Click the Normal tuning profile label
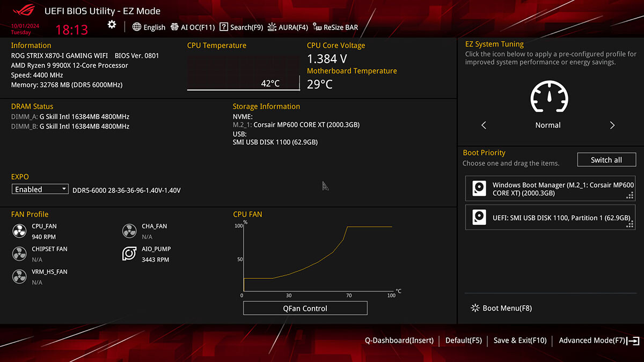This screenshot has width=644, height=362. (548, 125)
